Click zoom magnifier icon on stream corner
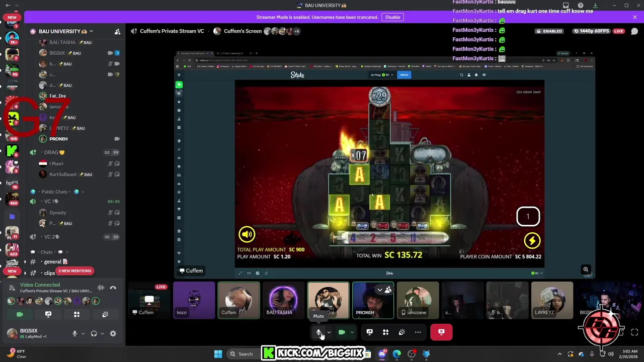 586,269
